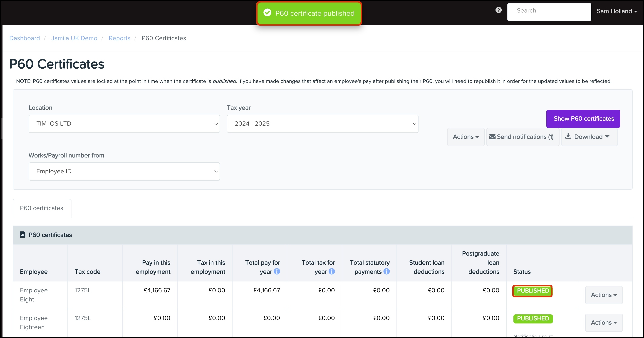Expand Actions menu for Employee Eight

pos(604,295)
